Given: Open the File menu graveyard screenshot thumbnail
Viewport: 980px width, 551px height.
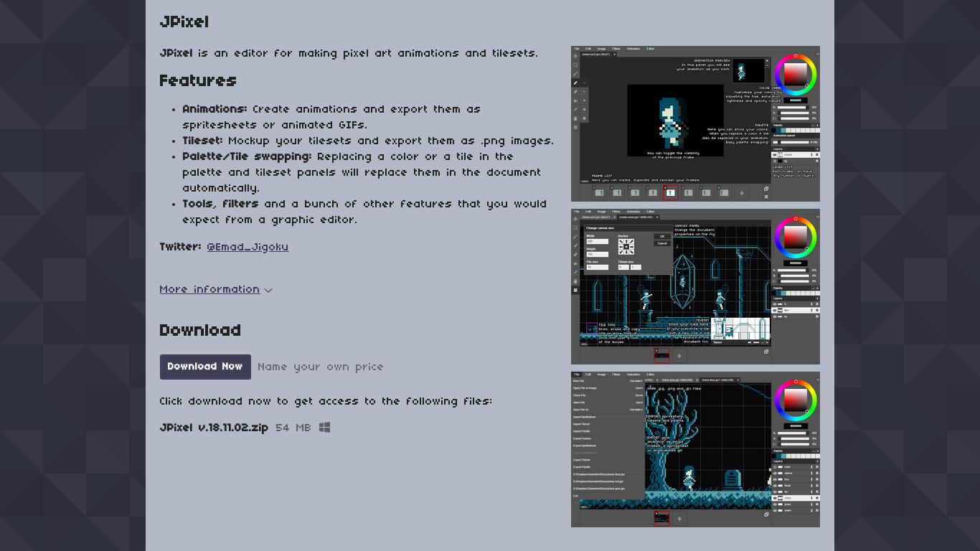Looking at the screenshot, I should 695,450.
